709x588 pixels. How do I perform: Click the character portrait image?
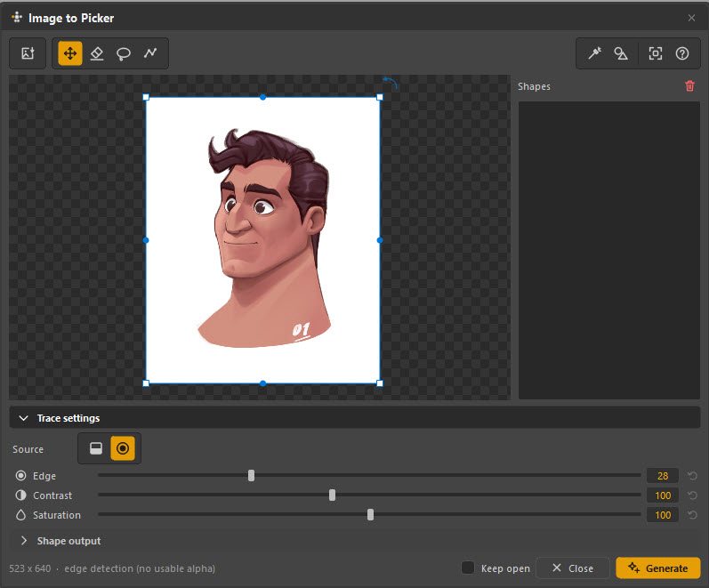click(x=262, y=240)
